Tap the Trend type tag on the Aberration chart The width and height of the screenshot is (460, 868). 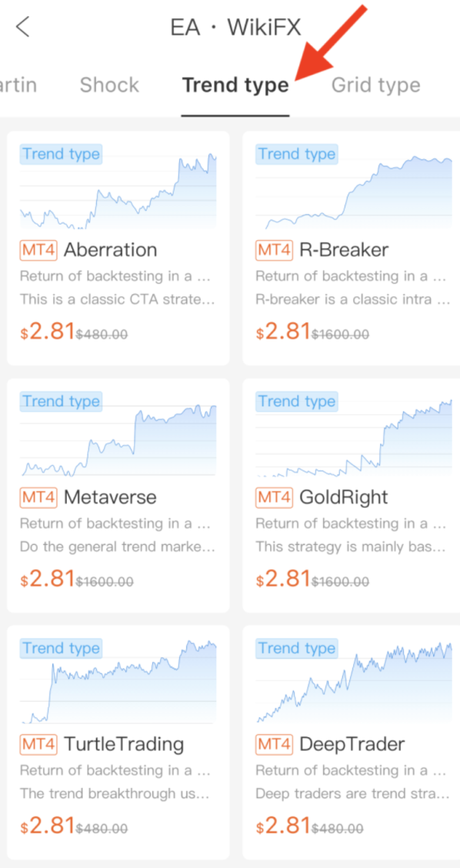point(62,154)
